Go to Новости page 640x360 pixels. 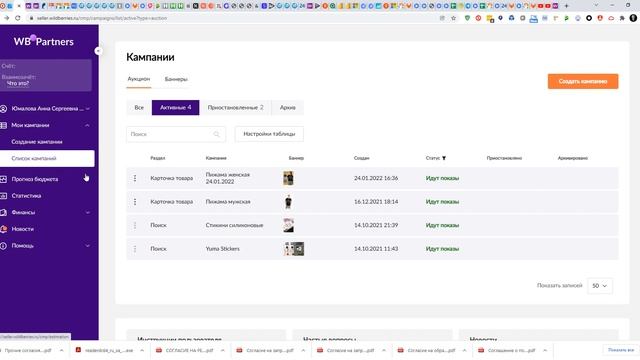pos(22,229)
